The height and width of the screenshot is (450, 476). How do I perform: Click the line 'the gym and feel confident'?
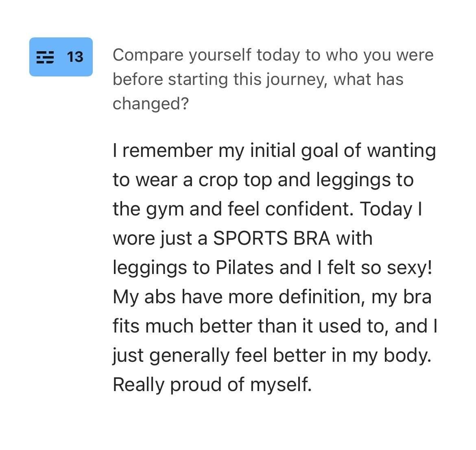coord(267,209)
